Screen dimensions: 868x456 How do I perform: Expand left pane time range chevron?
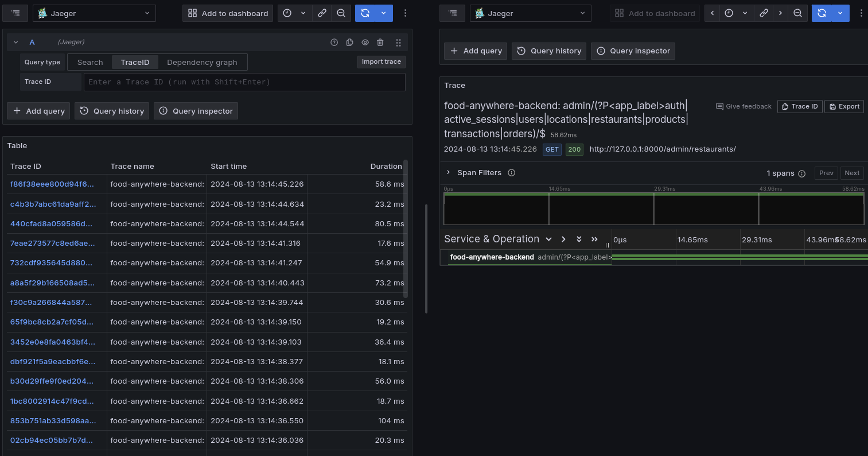[303, 13]
